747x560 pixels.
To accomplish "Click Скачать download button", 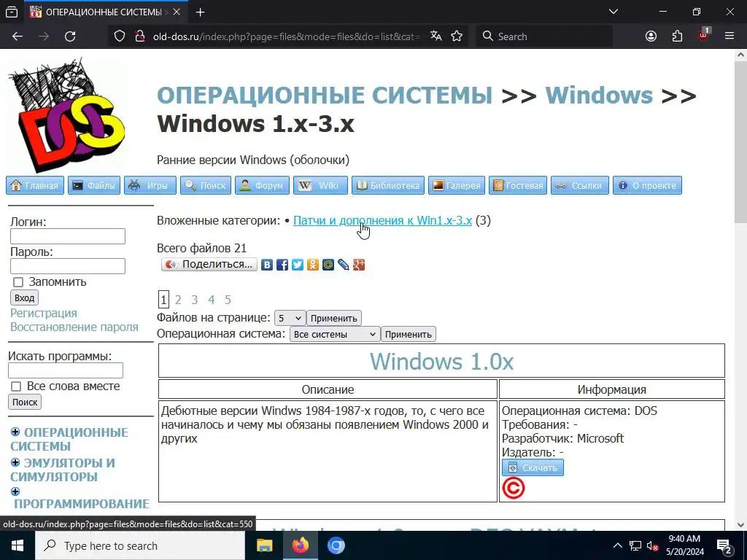I will pos(533,467).
